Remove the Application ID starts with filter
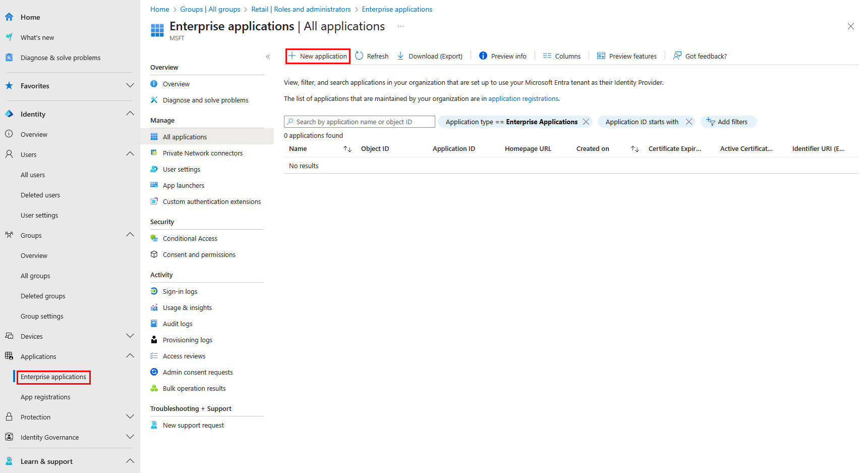 pyautogui.click(x=688, y=122)
